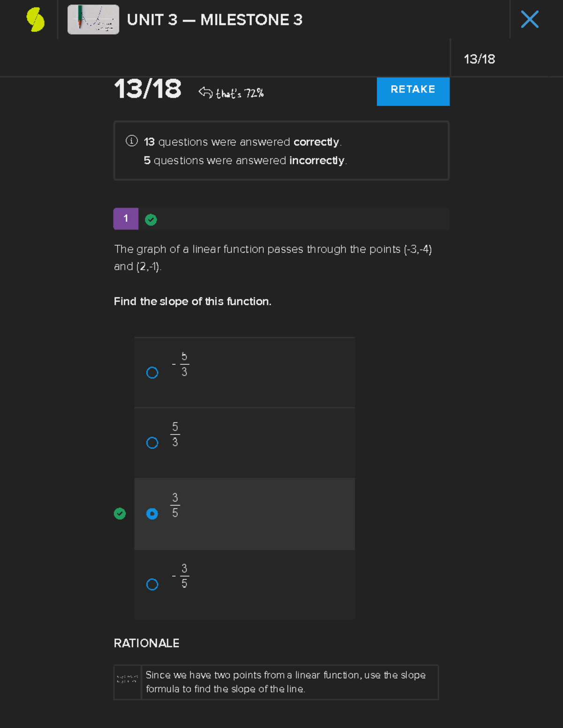This screenshot has height=728, width=563.
Task: Select the negative 5/3 radio option
Action: [x=152, y=373]
